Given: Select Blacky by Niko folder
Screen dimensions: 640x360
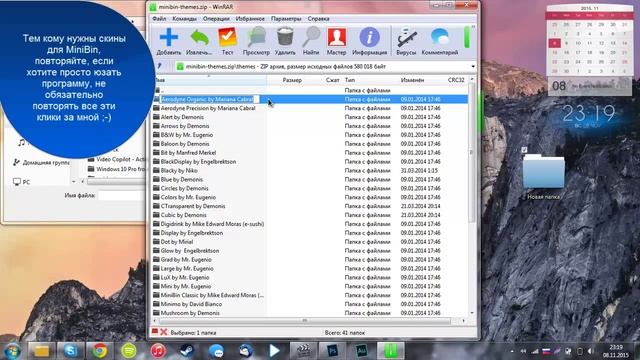Looking at the screenshot, I should pyautogui.click(x=310, y=171).
